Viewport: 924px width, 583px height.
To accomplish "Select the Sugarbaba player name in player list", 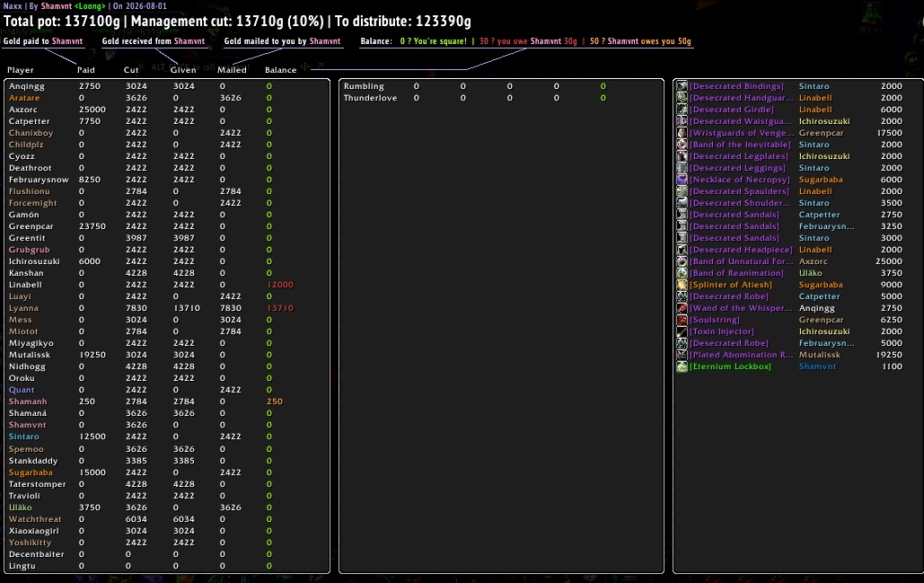I will [x=31, y=473].
